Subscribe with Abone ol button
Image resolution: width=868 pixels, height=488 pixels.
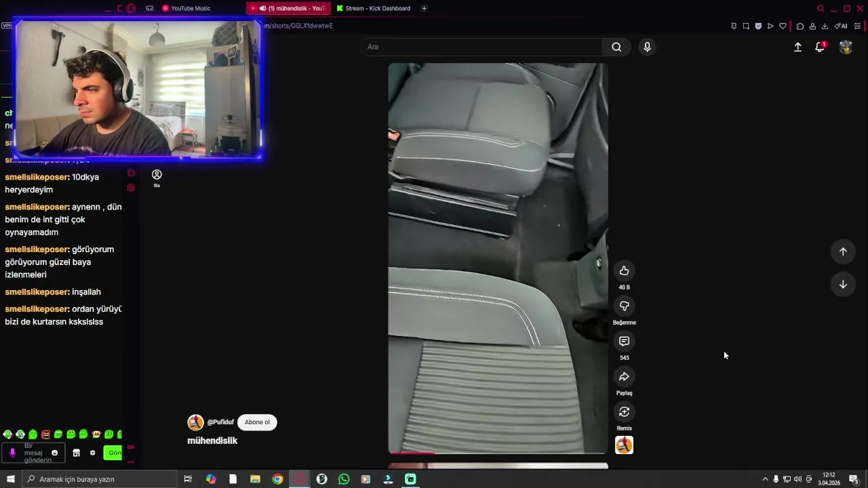click(x=257, y=422)
